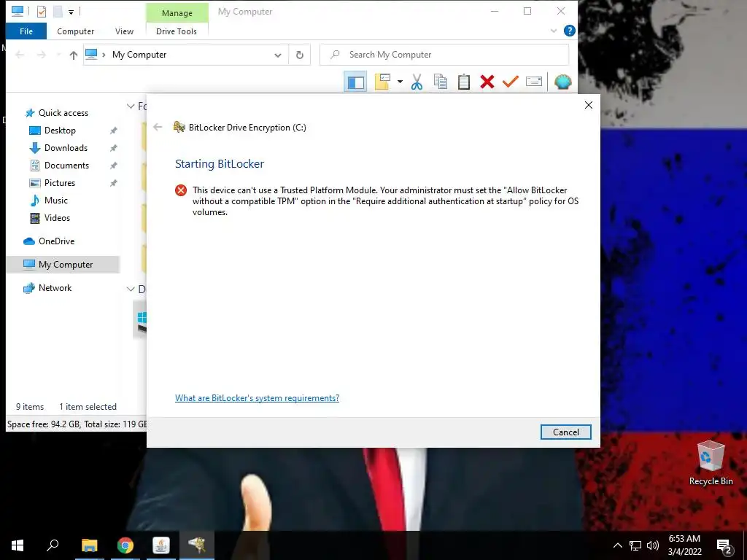
Task: Expand the ribbon with the chevron
Action: [554, 31]
